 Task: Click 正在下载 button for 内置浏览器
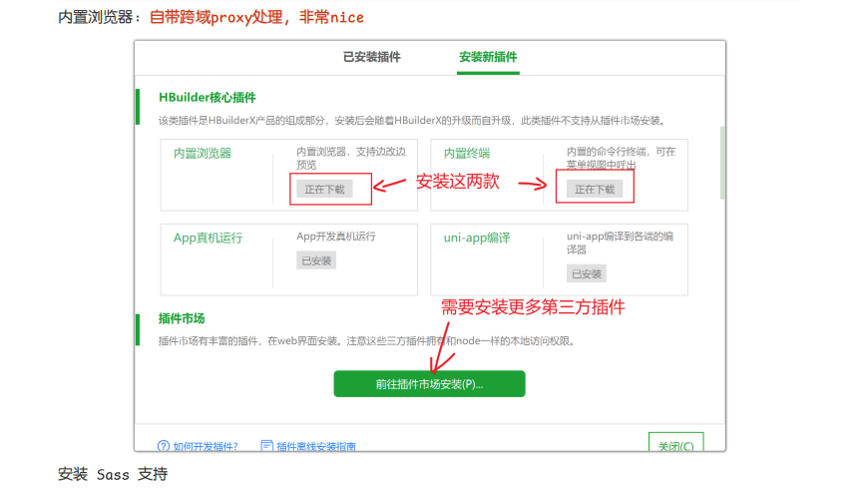pos(324,190)
